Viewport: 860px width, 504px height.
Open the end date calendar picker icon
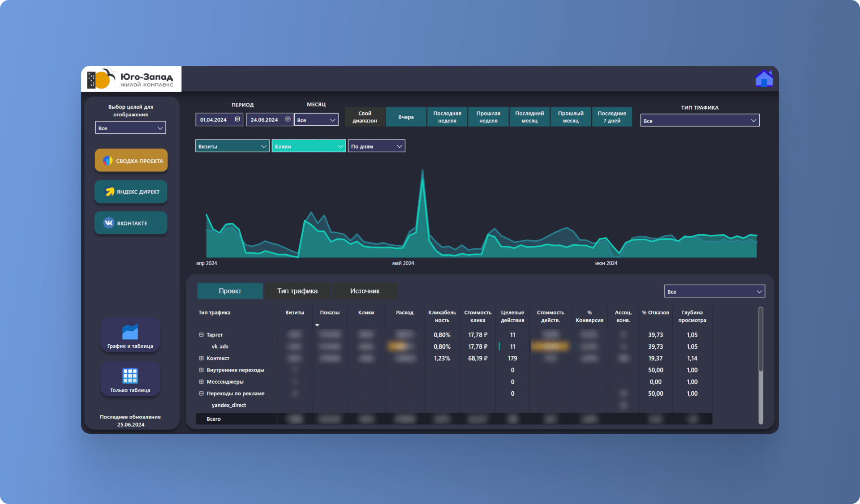[x=288, y=120]
